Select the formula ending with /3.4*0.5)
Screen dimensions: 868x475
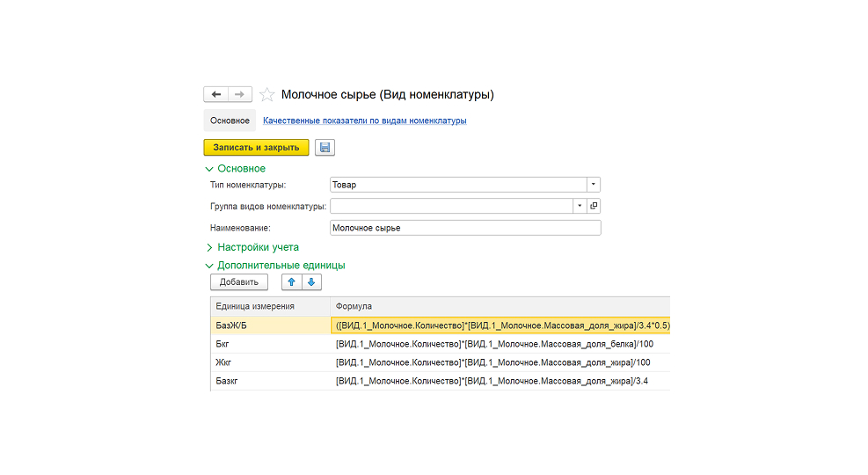coord(500,325)
